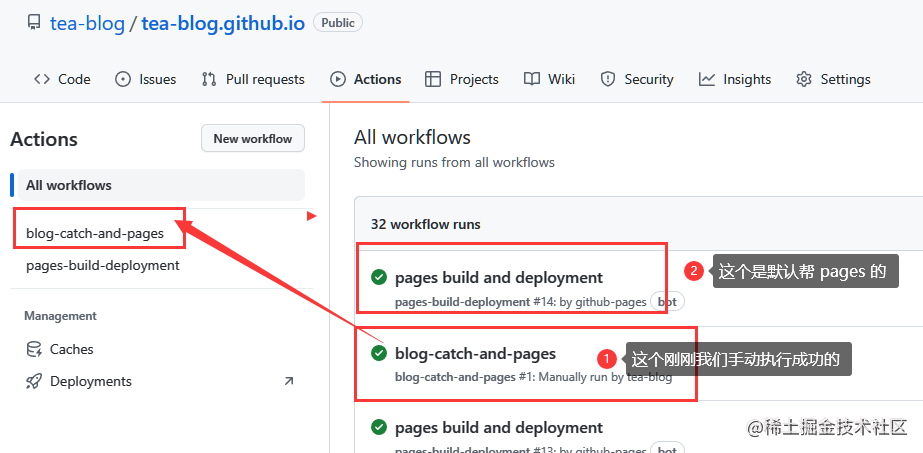Viewport: 923px width, 453px height.
Task: Select the Actions tab
Action: point(366,79)
